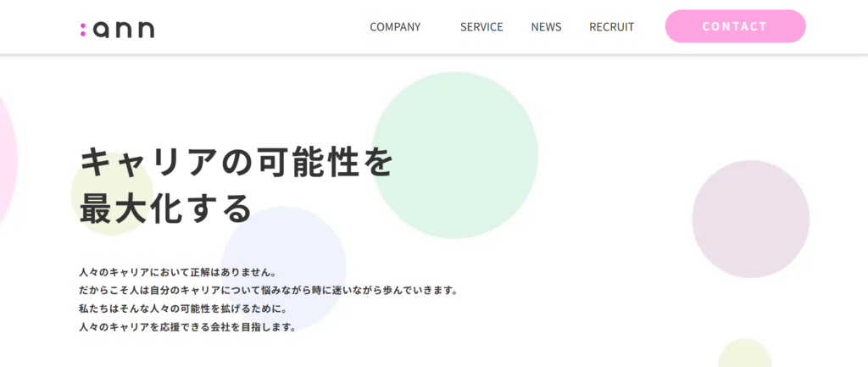
Task: Click the line ending with 会社を目指します。
Action: (x=186, y=327)
